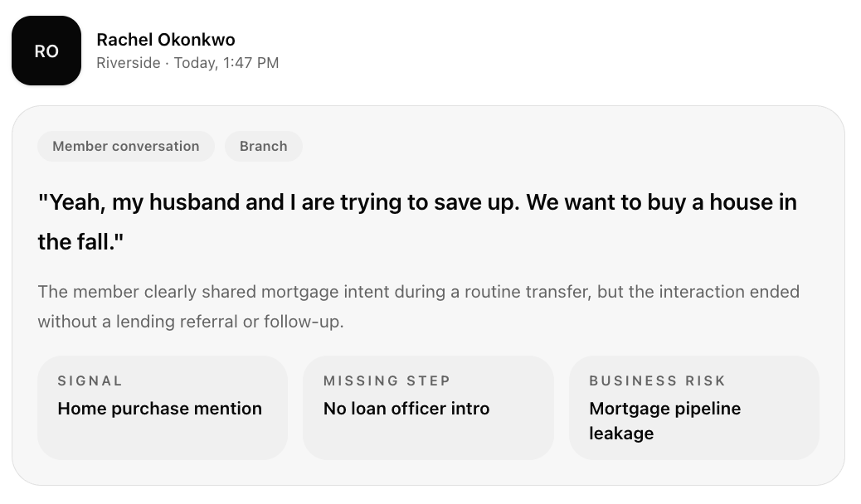Select the Member conversation tag
861x504 pixels.
pyautogui.click(x=125, y=146)
